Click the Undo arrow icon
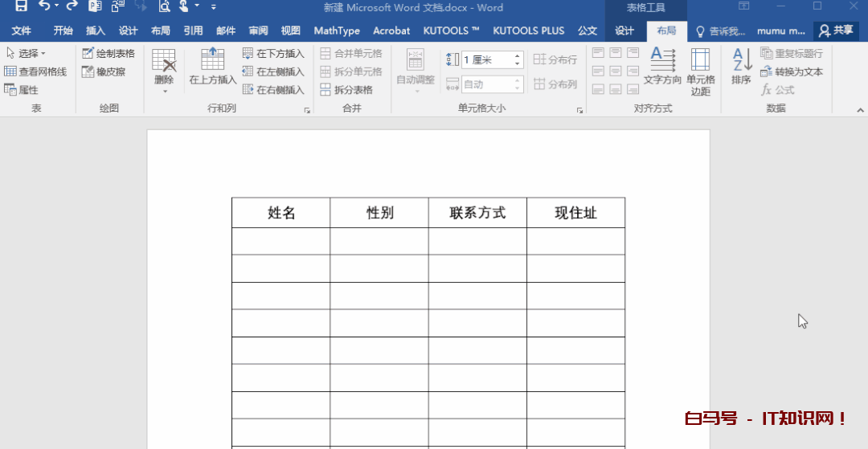Viewport: 868px width, 449px height. coord(44,7)
